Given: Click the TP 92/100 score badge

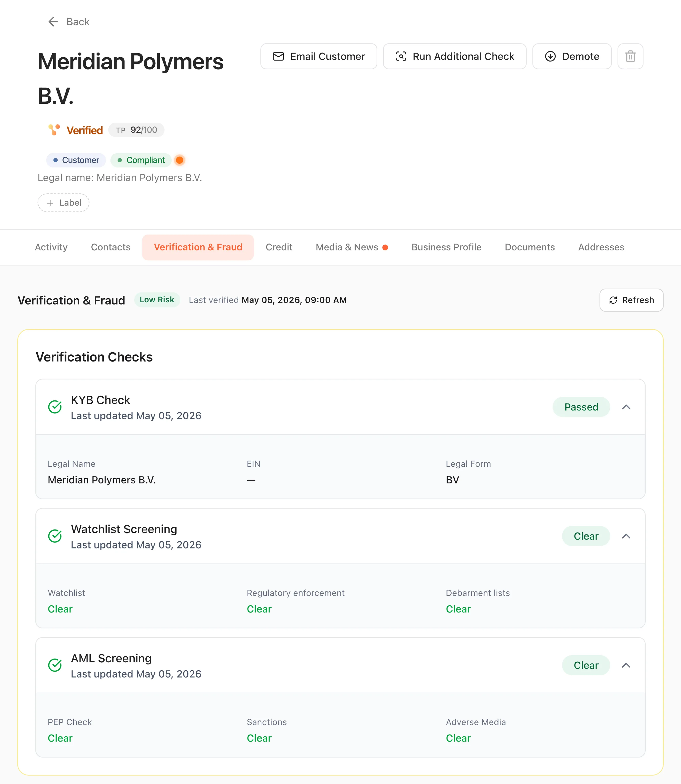Looking at the screenshot, I should pyautogui.click(x=136, y=130).
